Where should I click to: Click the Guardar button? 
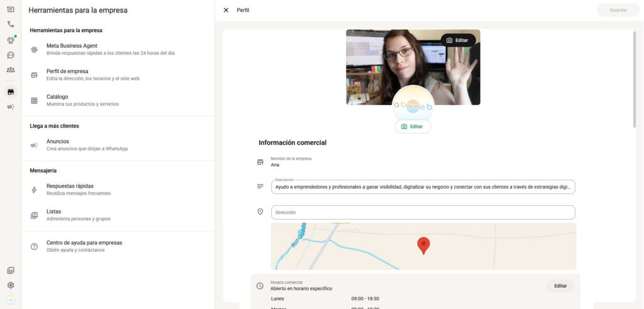pos(618,10)
